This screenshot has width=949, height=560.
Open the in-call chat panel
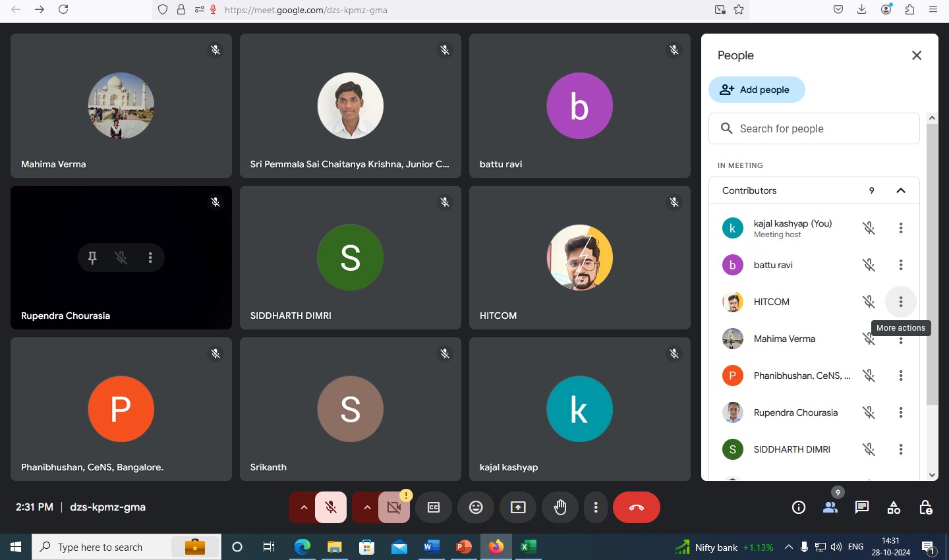tap(862, 507)
